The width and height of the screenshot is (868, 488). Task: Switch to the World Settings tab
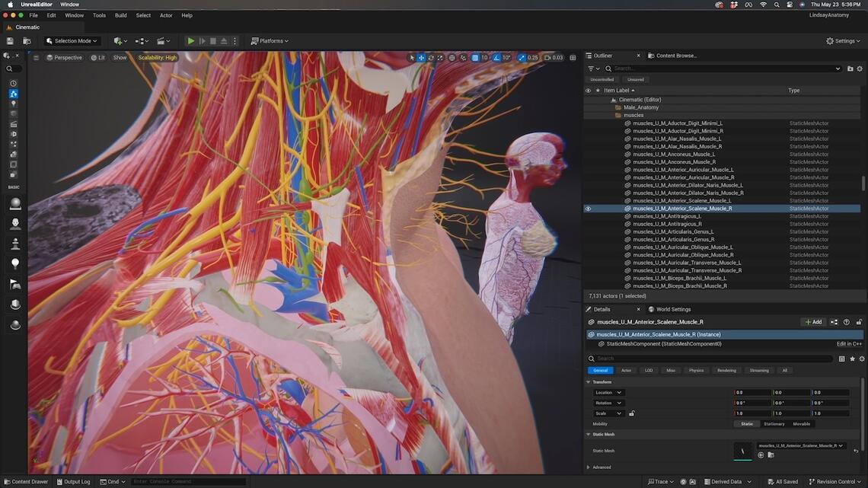pos(673,309)
